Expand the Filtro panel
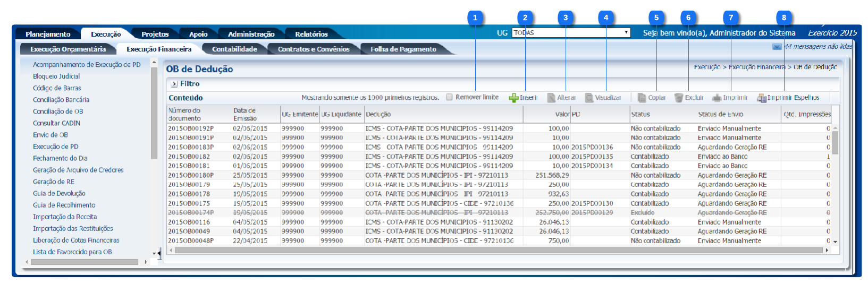This screenshot has height=284, width=868. pos(174,84)
